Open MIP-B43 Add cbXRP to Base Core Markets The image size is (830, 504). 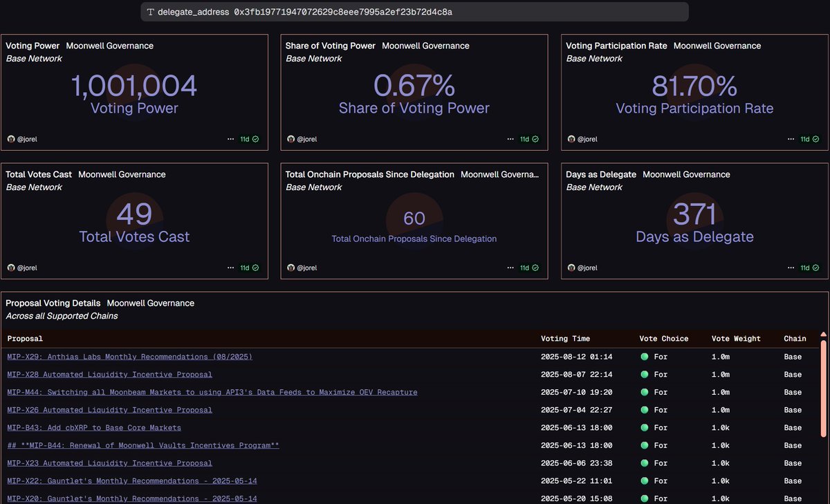pyautogui.click(x=94, y=427)
